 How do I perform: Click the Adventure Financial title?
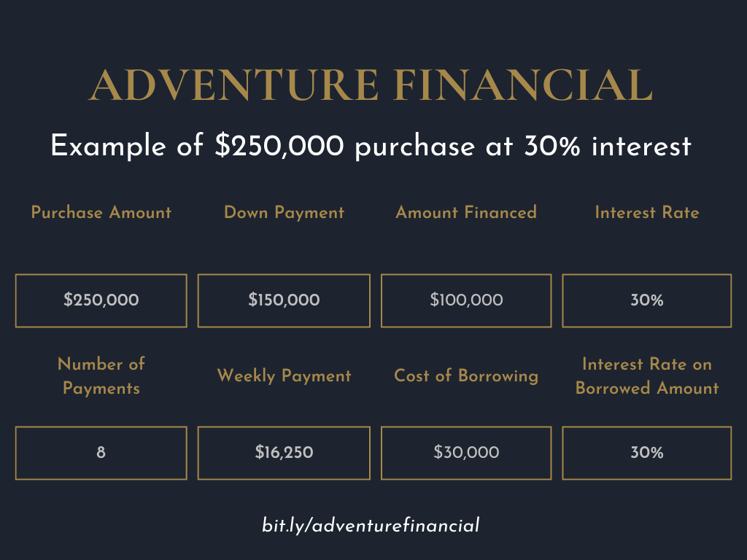coord(371,85)
